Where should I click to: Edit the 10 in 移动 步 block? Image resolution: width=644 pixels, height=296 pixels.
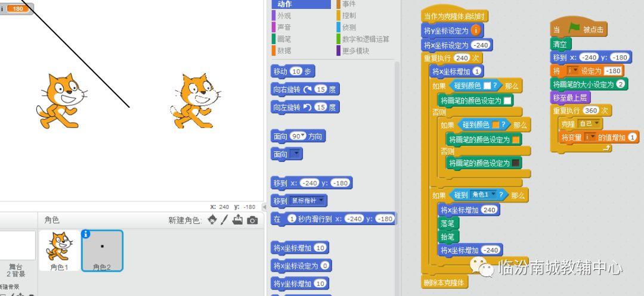pyautogui.click(x=296, y=71)
